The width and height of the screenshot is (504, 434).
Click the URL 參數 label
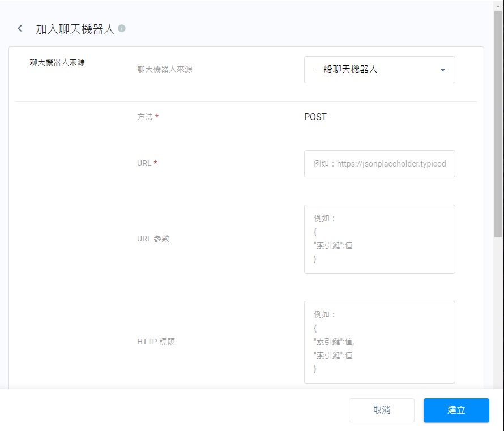click(153, 239)
